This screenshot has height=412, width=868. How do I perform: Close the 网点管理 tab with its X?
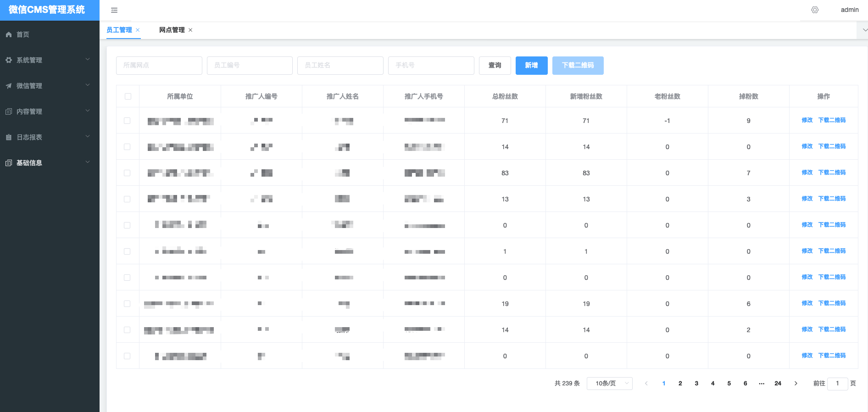190,30
